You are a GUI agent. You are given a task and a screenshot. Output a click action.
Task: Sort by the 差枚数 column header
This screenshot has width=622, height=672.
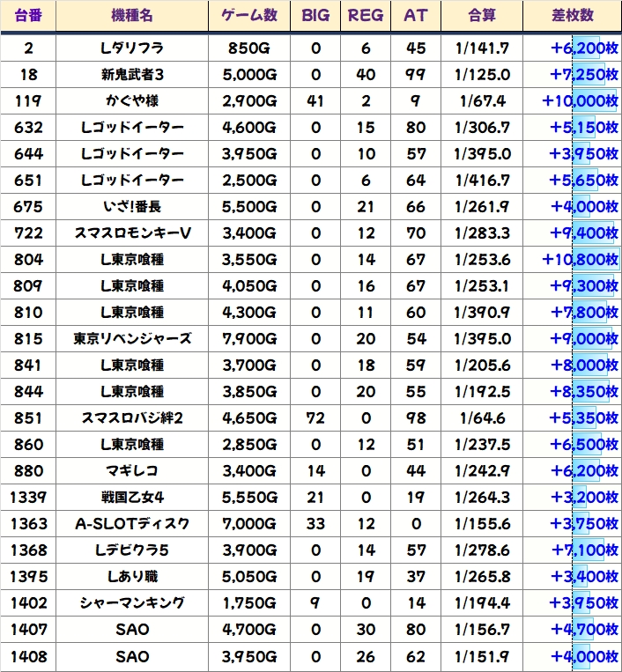point(572,16)
